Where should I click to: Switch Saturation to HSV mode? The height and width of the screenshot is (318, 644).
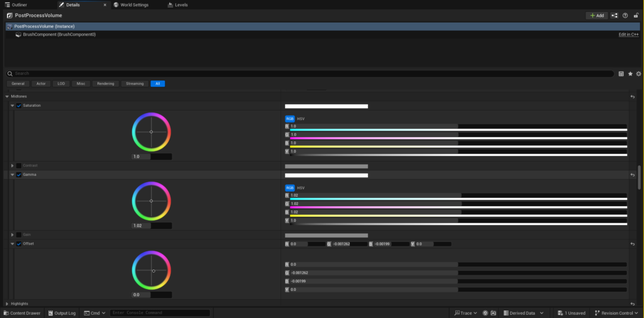[301, 119]
